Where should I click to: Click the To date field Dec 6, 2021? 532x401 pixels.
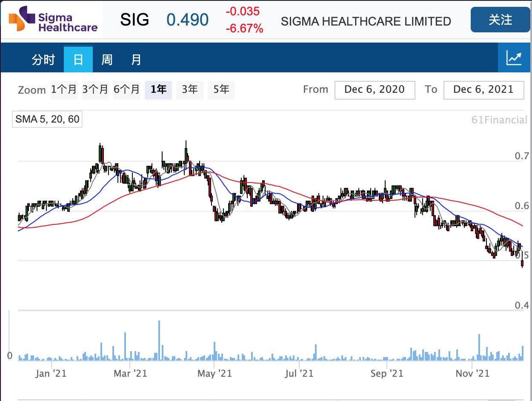[x=483, y=90]
